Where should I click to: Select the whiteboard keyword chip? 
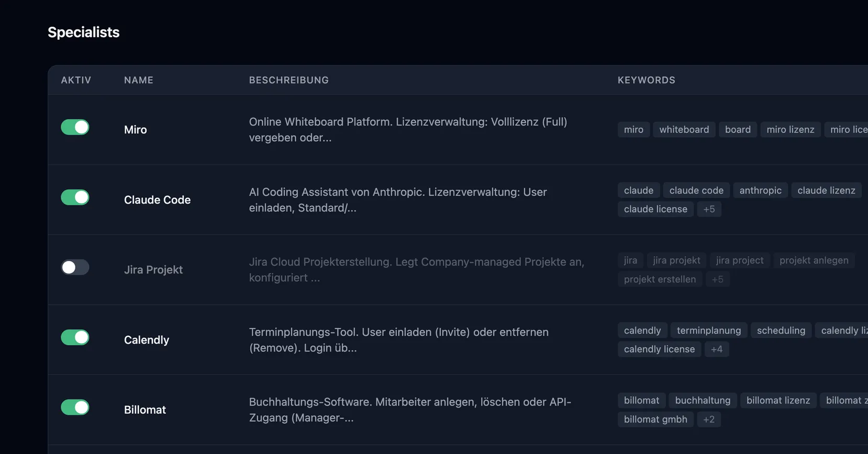click(x=684, y=129)
